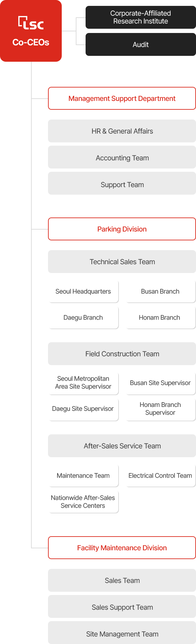Select Seoul Headquarters box

[83, 291]
